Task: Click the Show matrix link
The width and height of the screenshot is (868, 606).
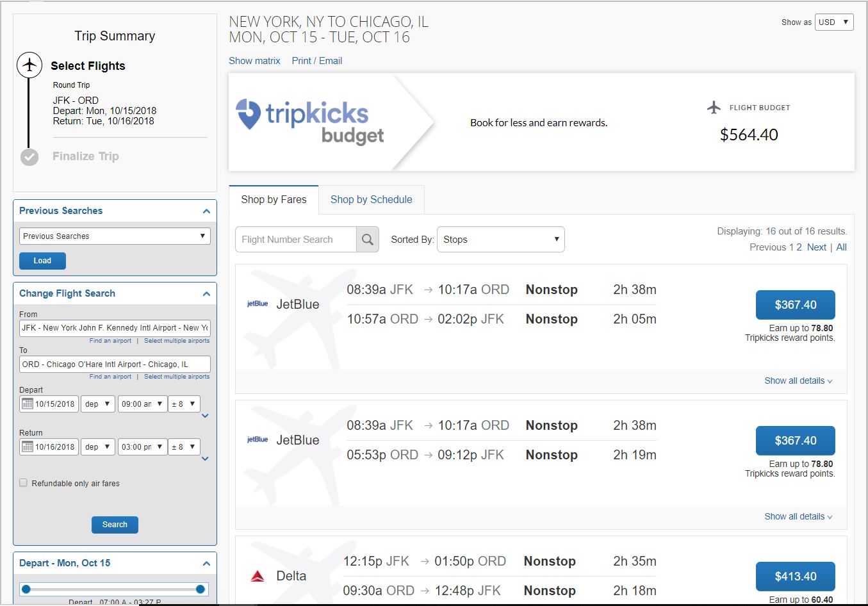Action: [x=254, y=61]
